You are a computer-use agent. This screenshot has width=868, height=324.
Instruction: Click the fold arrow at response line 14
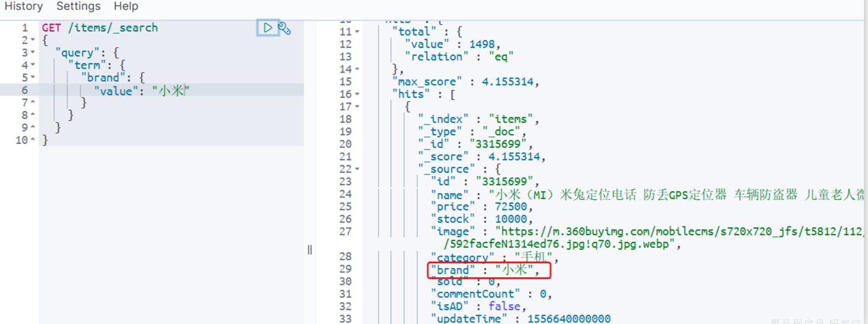(x=357, y=69)
